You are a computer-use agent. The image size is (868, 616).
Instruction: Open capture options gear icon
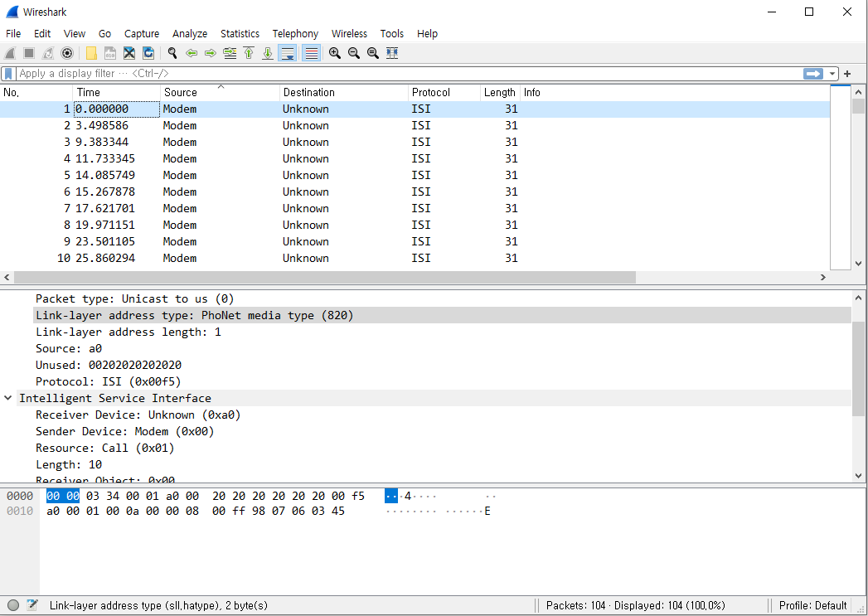(67, 53)
